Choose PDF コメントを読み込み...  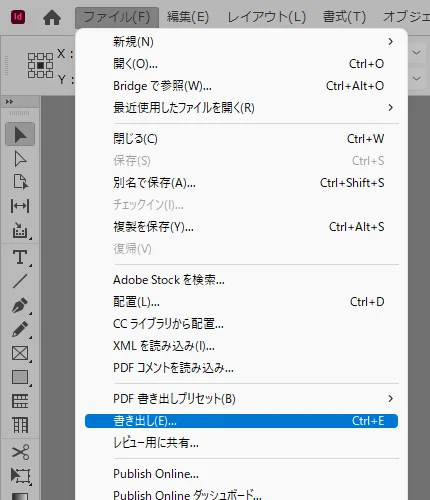[x=241, y=368]
